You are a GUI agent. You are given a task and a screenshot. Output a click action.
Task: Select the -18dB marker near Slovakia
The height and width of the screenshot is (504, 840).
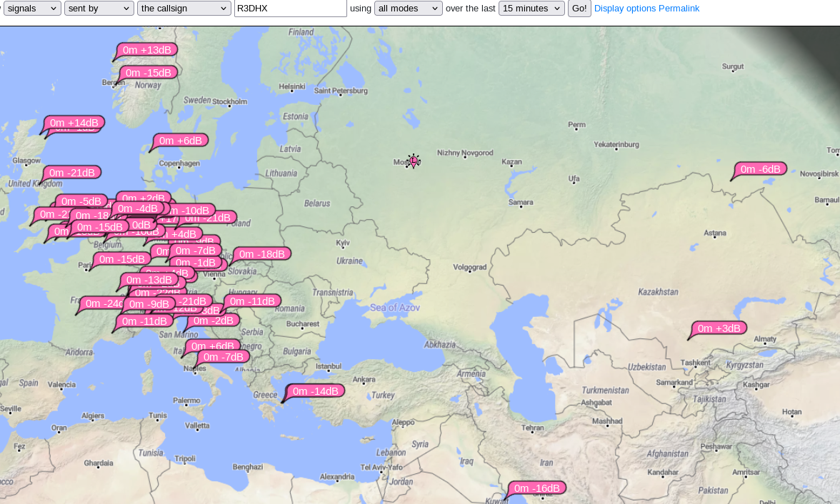(x=261, y=254)
